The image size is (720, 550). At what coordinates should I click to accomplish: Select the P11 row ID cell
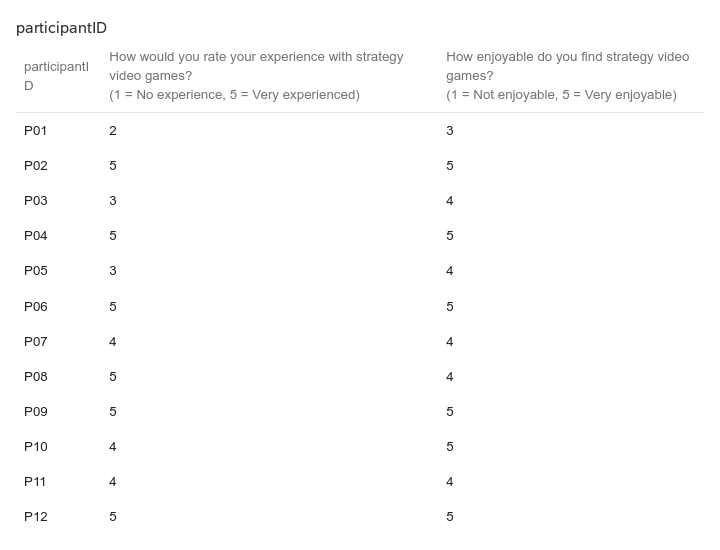[36, 482]
